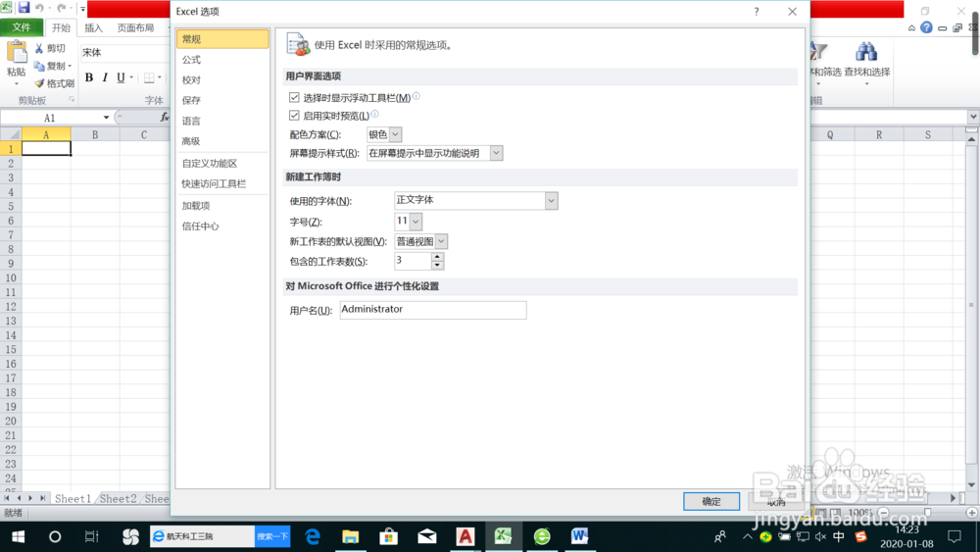Toggle enable live preview checkbox
The width and height of the screenshot is (980, 552).
coord(294,115)
